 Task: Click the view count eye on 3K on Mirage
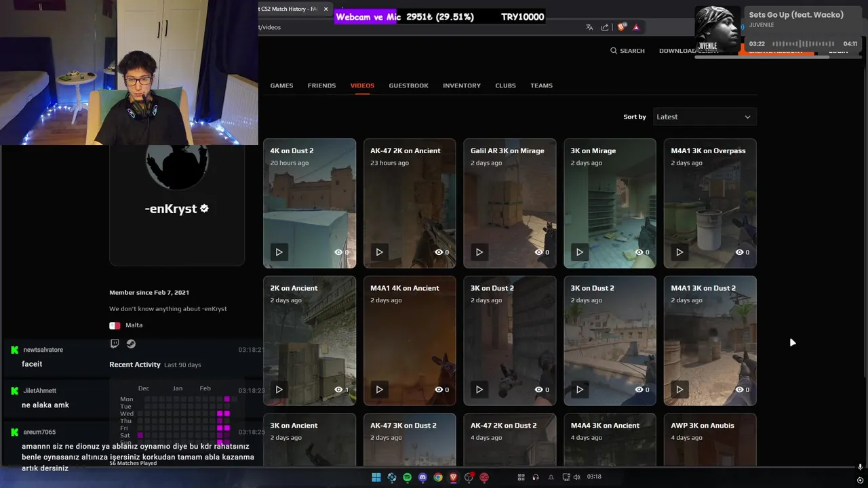click(639, 252)
